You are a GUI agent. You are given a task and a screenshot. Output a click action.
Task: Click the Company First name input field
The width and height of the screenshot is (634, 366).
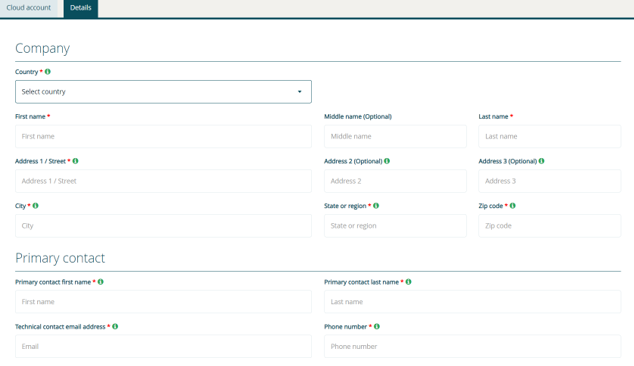(x=163, y=136)
